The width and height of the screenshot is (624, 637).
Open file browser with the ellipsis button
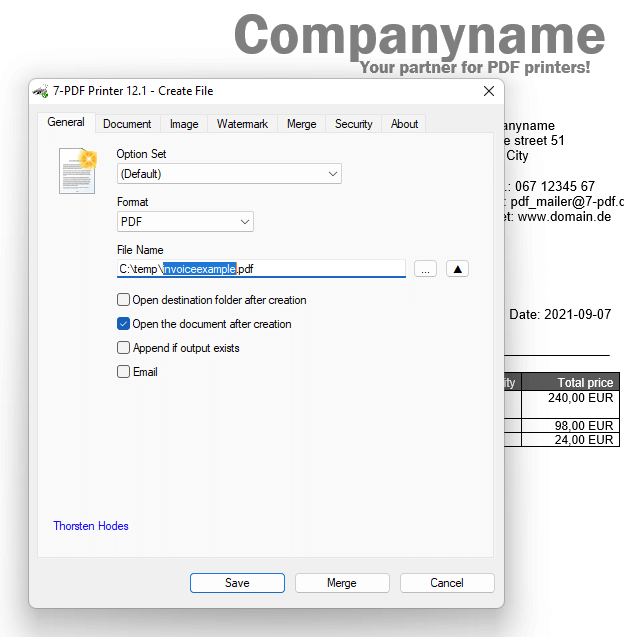click(425, 269)
